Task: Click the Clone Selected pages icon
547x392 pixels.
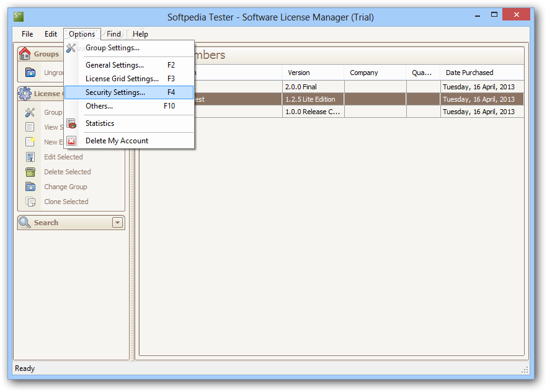Action: (30, 202)
